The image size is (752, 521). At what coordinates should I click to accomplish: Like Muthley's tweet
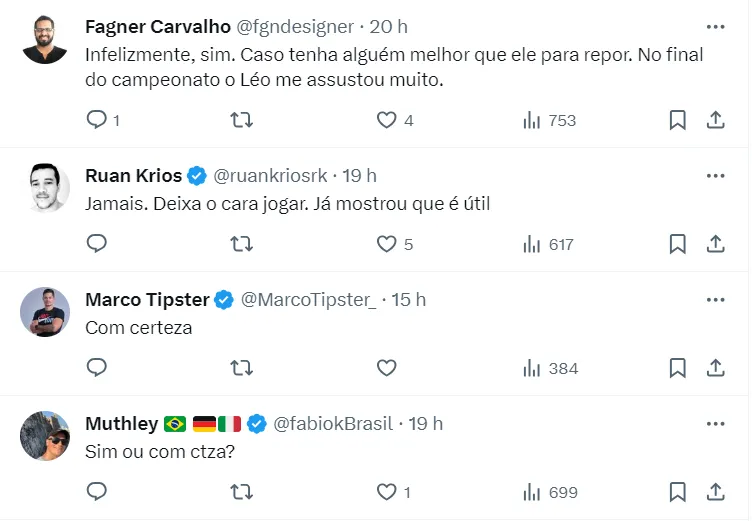(387, 492)
